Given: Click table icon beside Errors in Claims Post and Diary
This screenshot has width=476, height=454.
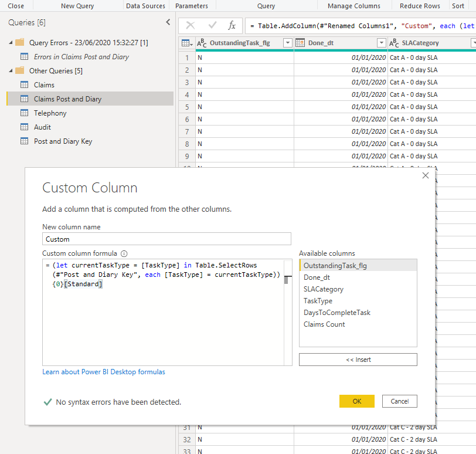Looking at the screenshot, I should (24, 56).
